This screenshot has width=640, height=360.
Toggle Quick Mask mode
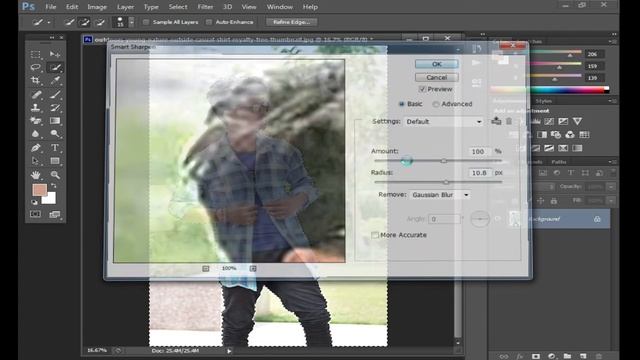pyautogui.click(x=36, y=214)
